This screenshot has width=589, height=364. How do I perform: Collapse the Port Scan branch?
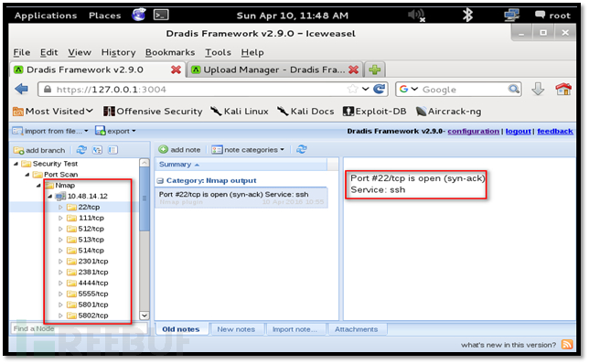[27, 175]
